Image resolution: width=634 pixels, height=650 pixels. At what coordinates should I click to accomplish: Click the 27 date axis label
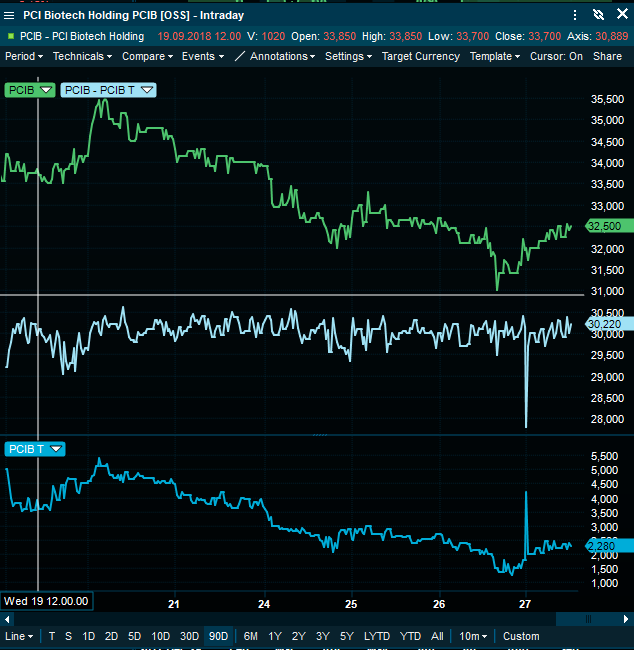(x=525, y=604)
